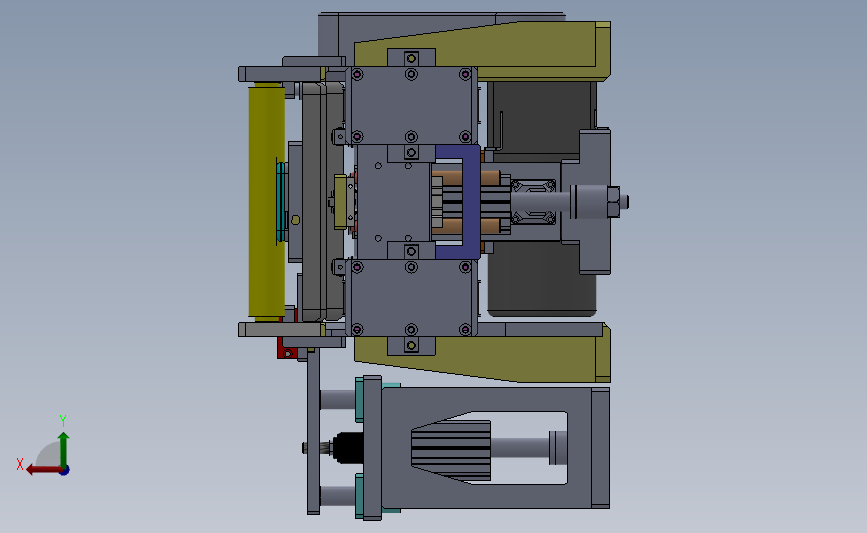Select the lower olive-colored frame arm
Viewport: 867px width, 533px height.
point(498,357)
